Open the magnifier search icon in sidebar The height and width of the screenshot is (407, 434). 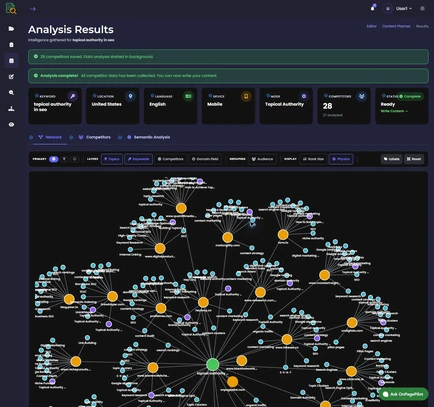pyautogui.click(x=11, y=93)
